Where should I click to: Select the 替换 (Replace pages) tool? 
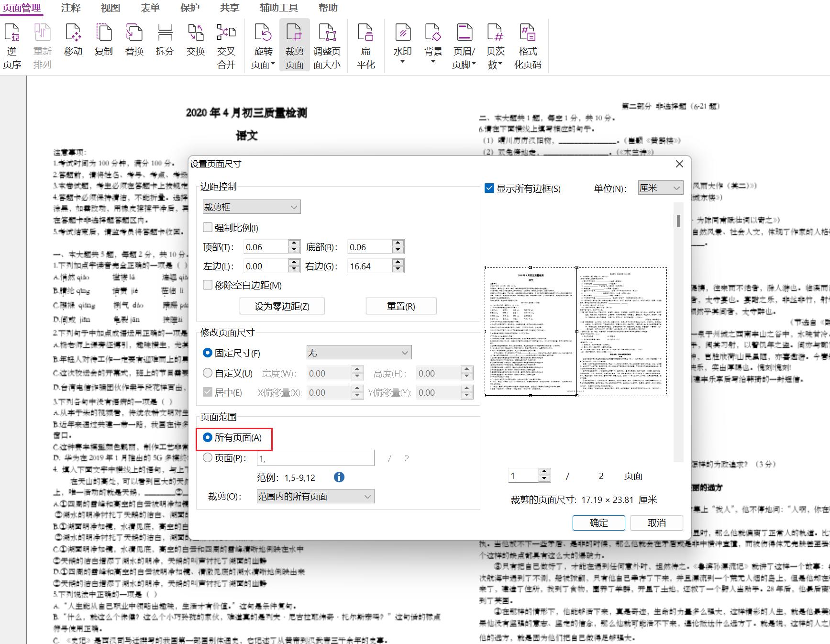tap(134, 43)
